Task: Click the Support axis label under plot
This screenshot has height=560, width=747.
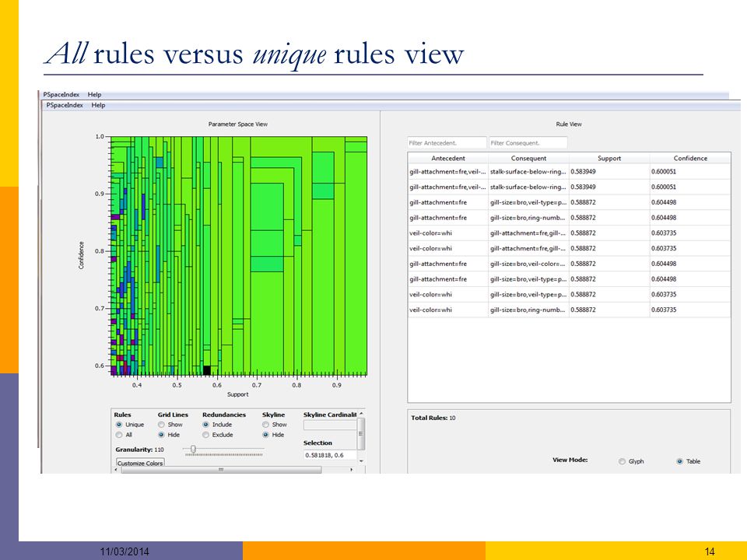Action: coord(238,394)
